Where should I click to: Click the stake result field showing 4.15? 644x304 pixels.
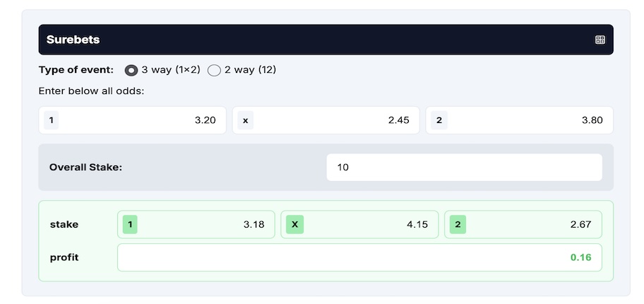tap(359, 225)
